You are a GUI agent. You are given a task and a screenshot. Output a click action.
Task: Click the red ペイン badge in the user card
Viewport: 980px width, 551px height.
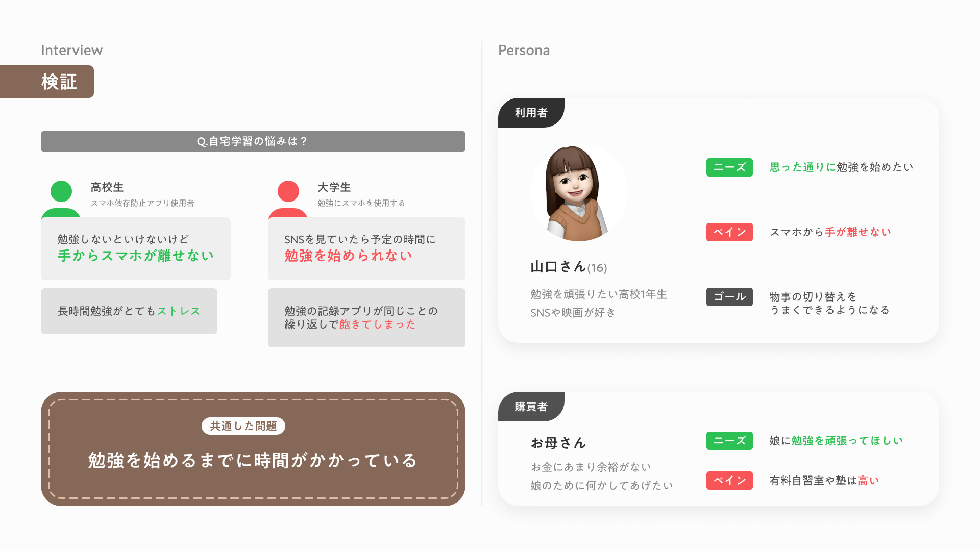click(x=729, y=232)
